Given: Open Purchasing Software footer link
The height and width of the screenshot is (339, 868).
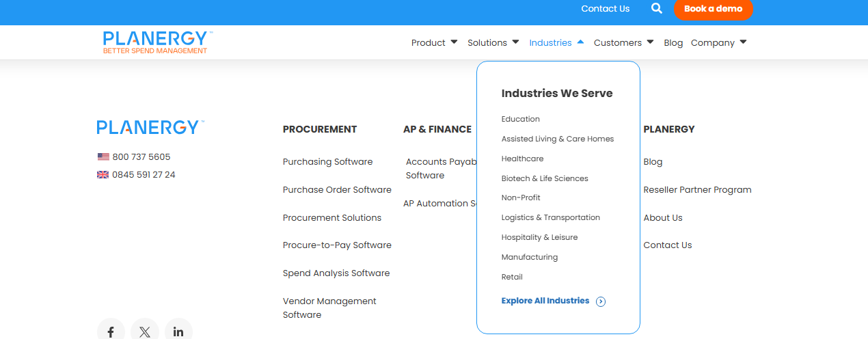Looking at the screenshot, I should pos(328,162).
